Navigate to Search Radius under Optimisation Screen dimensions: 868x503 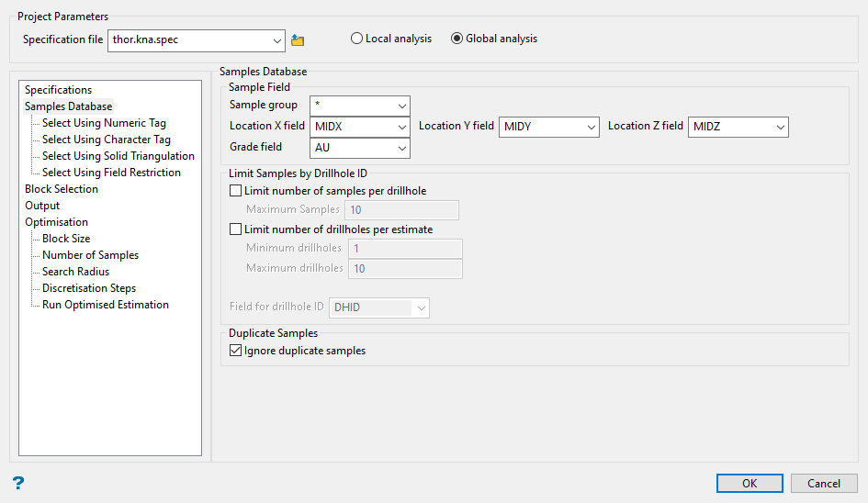pos(75,272)
